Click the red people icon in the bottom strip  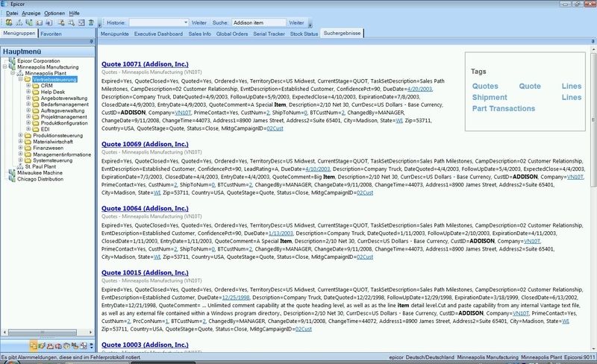coord(50,345)
